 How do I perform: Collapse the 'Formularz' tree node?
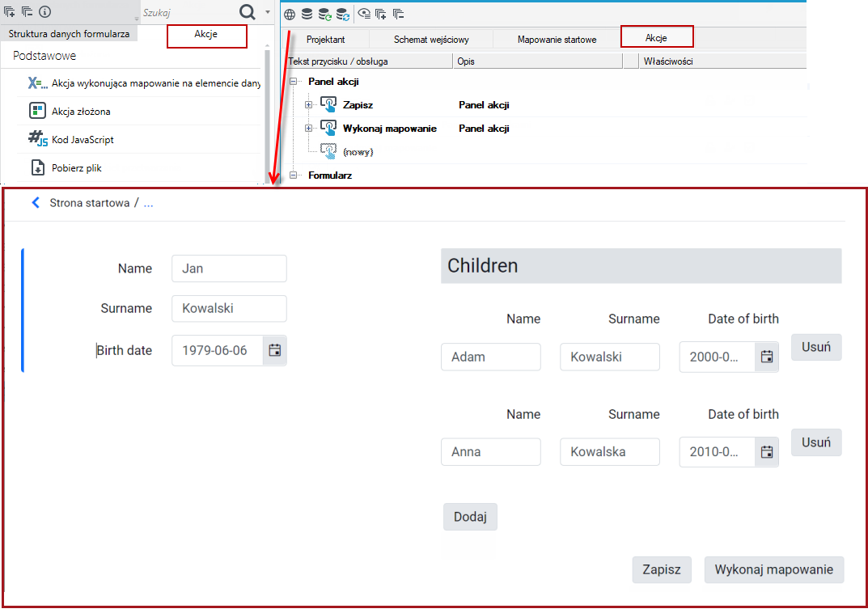point(294,175)
